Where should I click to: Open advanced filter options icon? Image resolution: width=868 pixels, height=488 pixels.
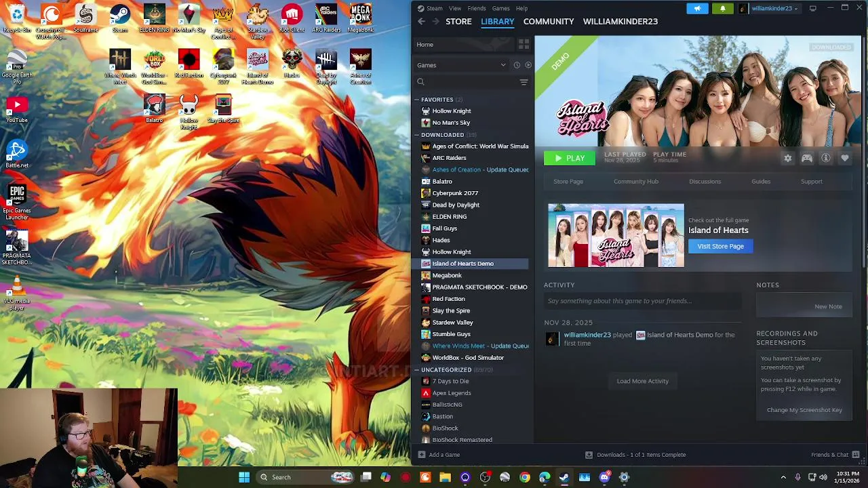click(x=524, y=82)
